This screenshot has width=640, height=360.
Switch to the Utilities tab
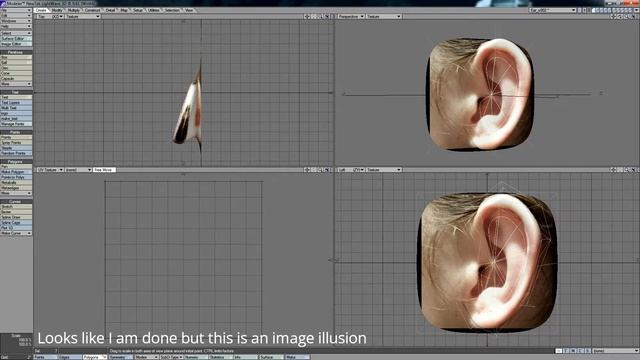click(153, 10)
